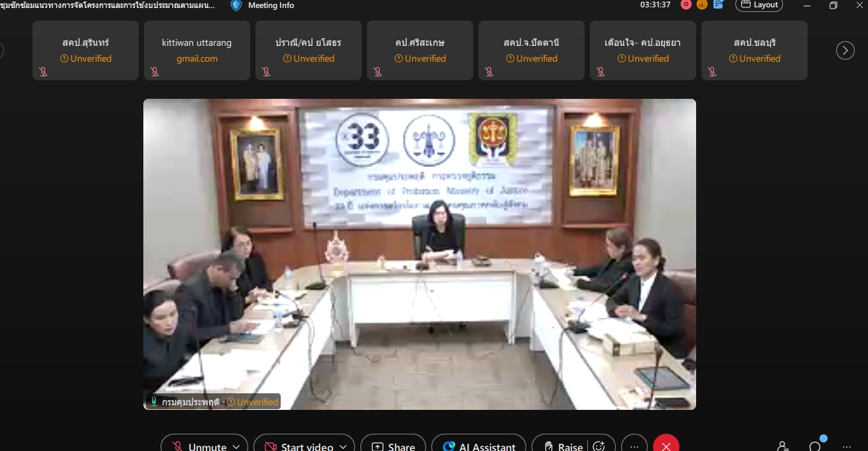
Task: Select kittiwan uttarang participant tile
Action: (197, 50)
